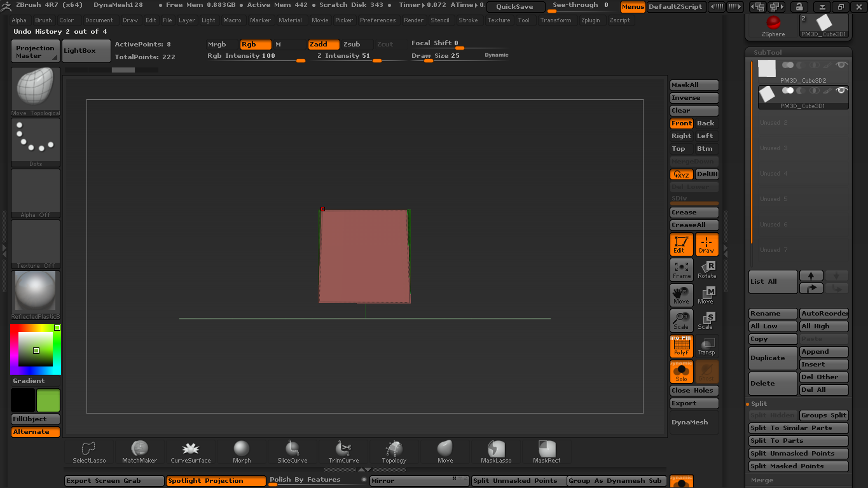Select the Topology brush

[394, 452]
